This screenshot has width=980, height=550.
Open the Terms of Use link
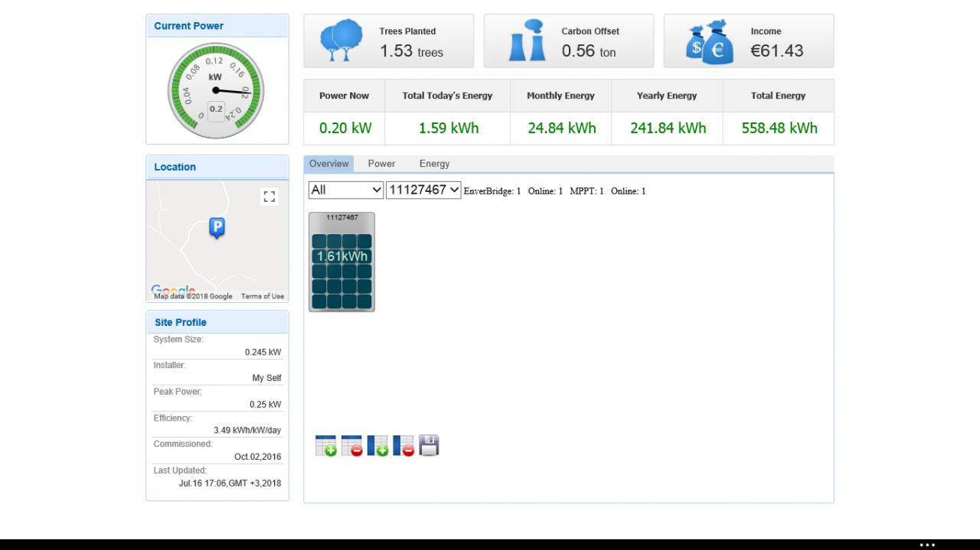point(263,296)
